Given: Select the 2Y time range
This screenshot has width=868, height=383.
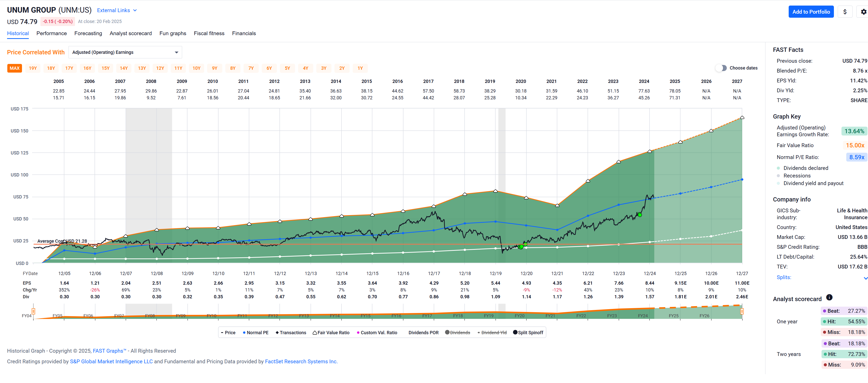Looking at the screenshot, I should 342,68.
